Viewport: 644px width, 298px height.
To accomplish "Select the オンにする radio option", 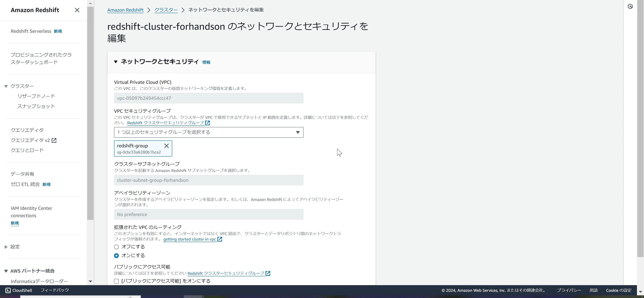I will (116, 256).
